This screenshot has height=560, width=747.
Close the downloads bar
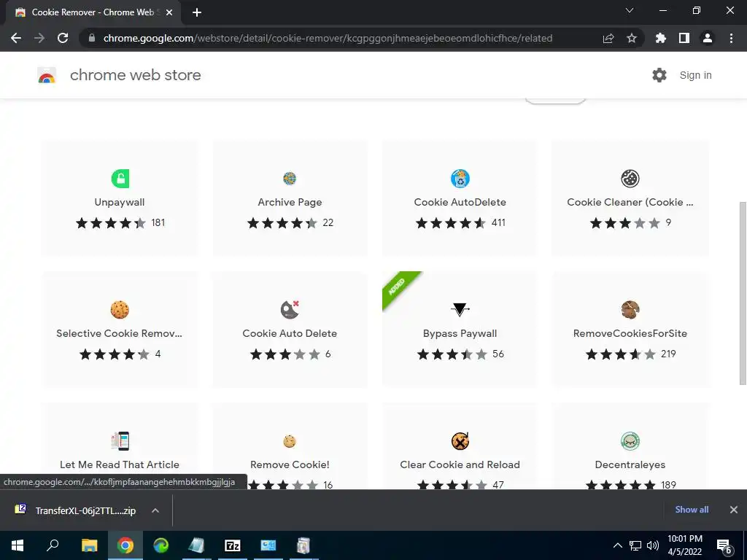734,510
